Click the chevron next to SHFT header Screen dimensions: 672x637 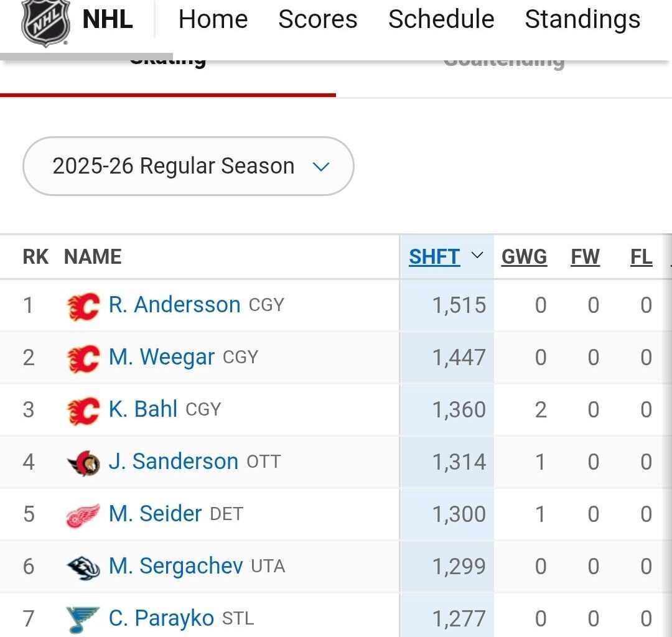(477, 256)
